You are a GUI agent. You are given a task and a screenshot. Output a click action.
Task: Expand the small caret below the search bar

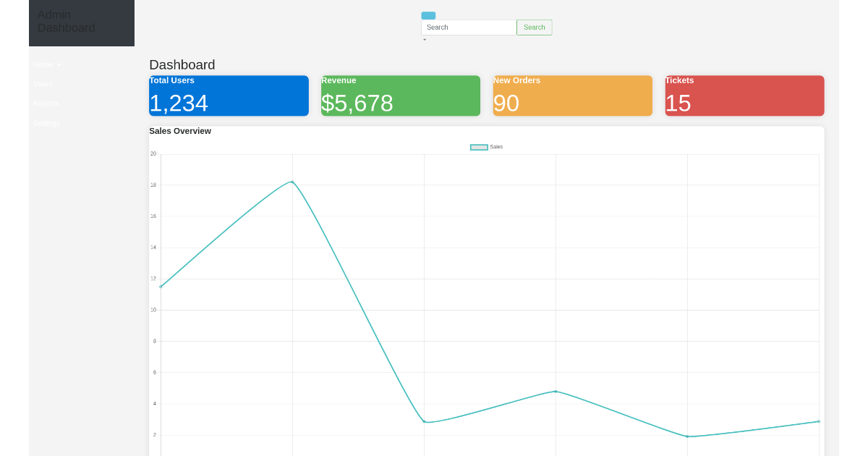425,40
